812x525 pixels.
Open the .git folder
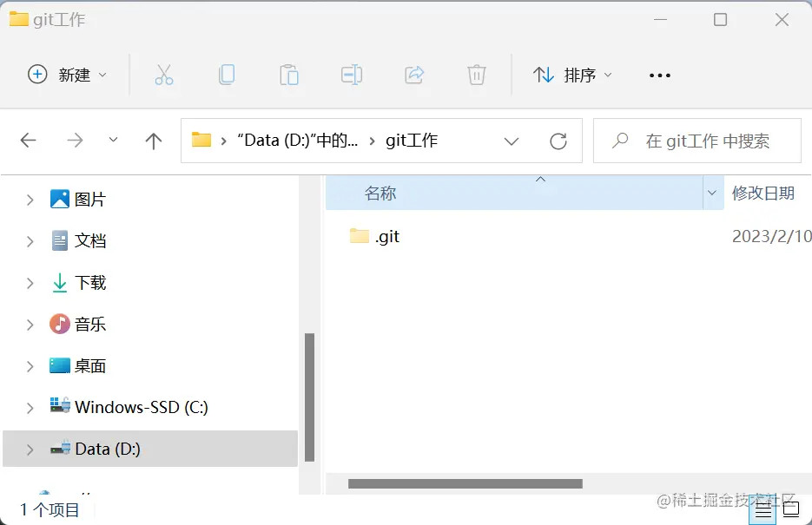[385, 235]
